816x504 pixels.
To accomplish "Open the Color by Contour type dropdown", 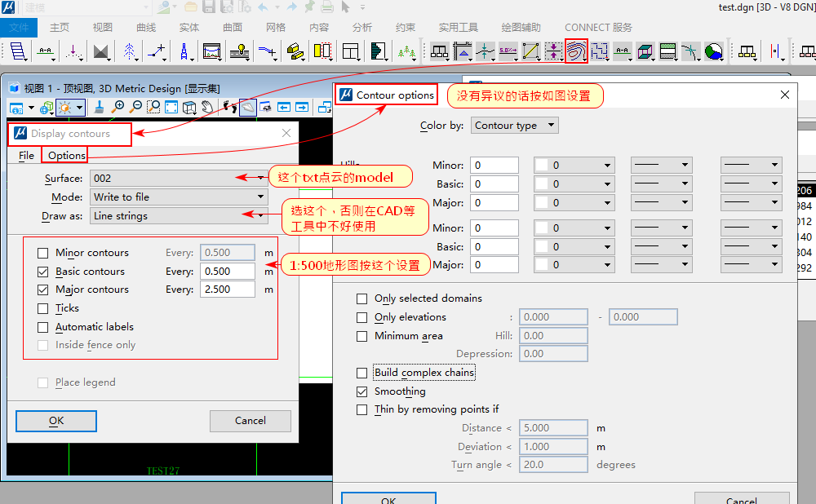I will (514, 126).
